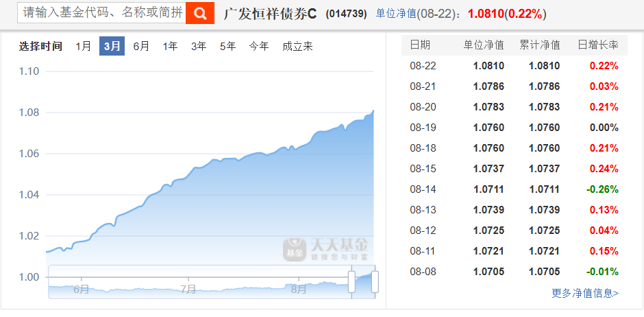
Task: Click the 日期 column header
Action: pyautogui.click(x=420, y=45)
